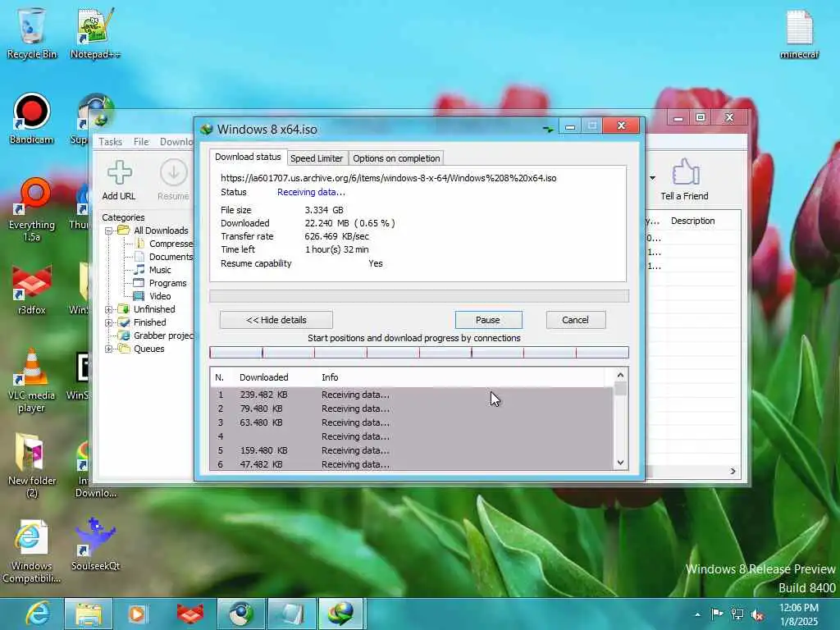The height and width of the screenshot is (630, 840).
Task: Click the Action Center flag tray icon
Action: click(x=717, y=614)
